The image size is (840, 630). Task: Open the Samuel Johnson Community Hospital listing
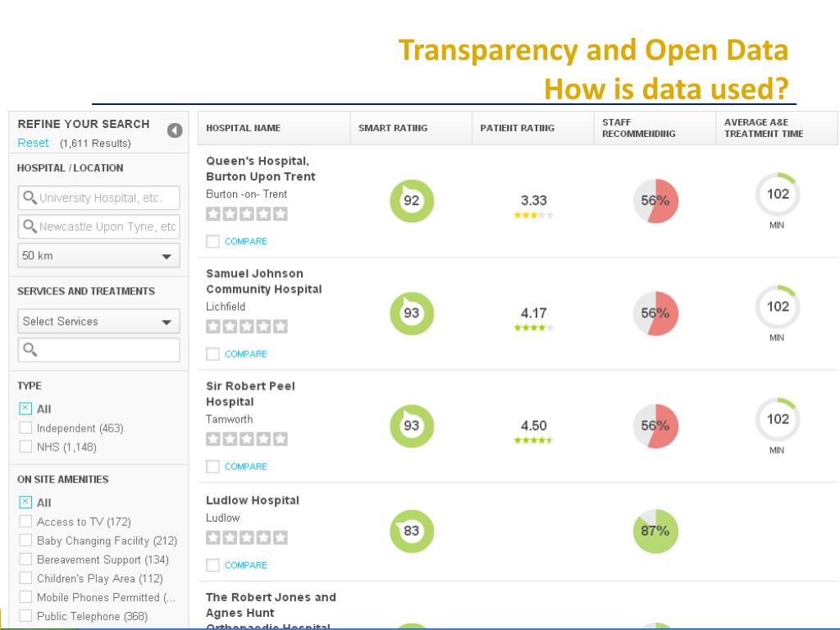click(x=264, y=281)
